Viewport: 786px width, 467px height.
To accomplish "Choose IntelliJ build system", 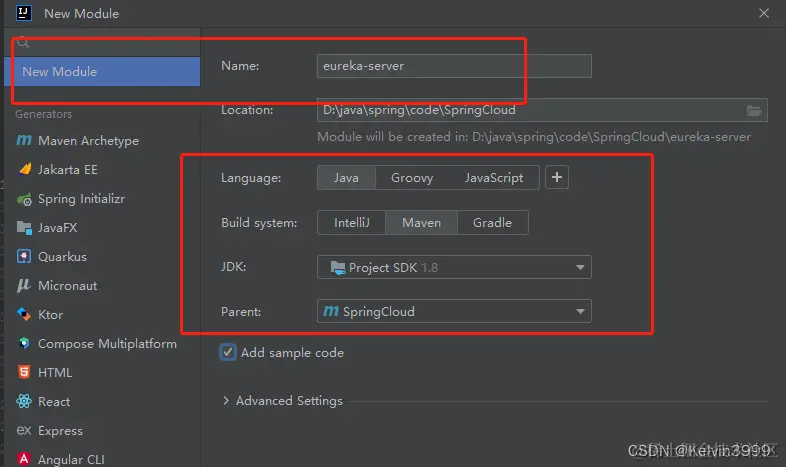I will 351,222.
